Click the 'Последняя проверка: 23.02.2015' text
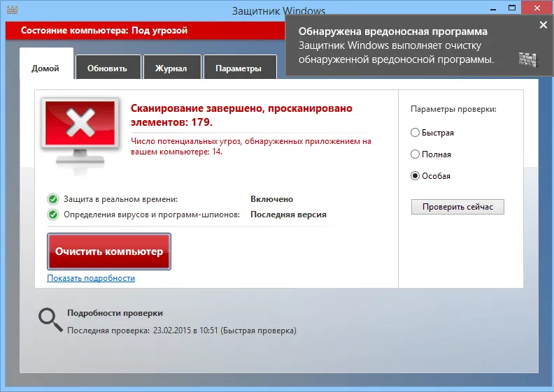Viewport: 554px width, 392px height. tap(182, 331)
